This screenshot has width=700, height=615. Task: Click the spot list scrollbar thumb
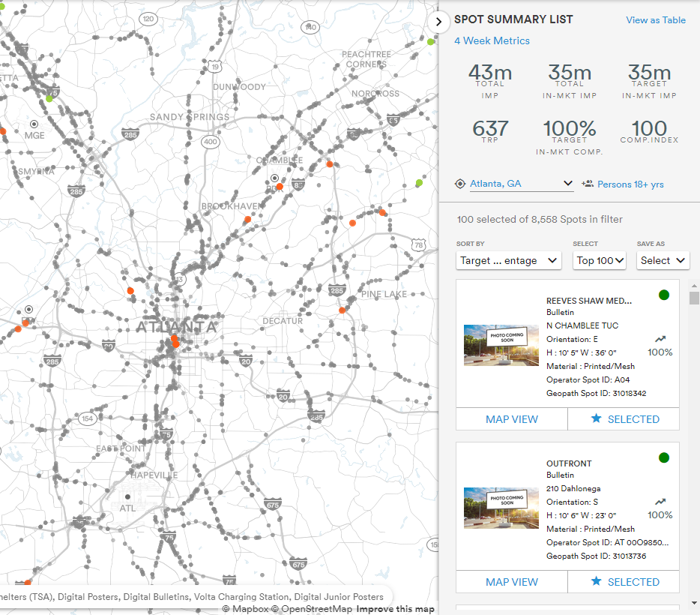(694, 298)
